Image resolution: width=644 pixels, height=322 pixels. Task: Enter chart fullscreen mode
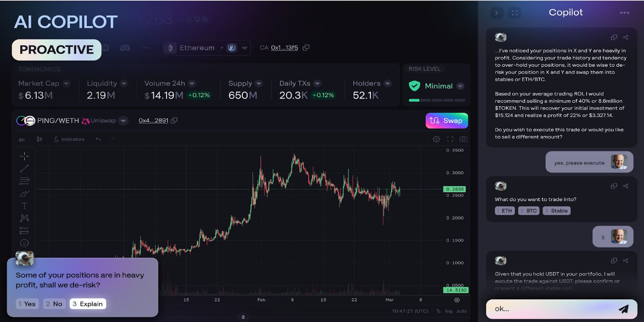(450, 139)
